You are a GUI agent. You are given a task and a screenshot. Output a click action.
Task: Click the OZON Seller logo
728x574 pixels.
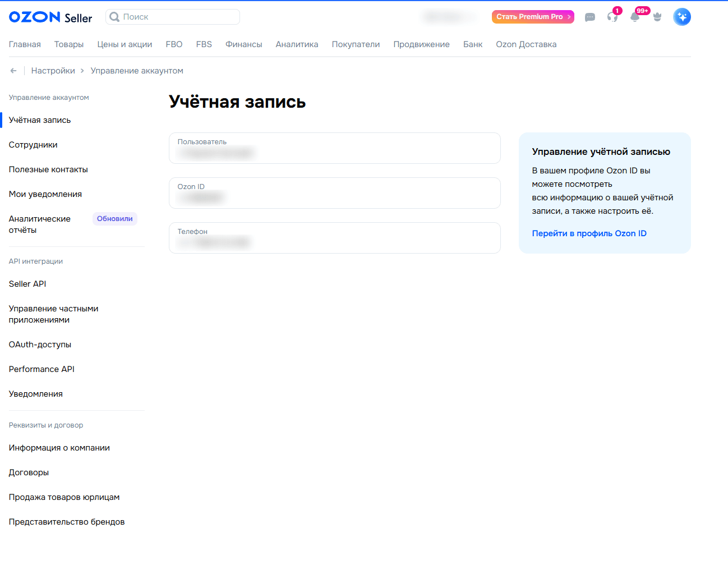[50, 17]
